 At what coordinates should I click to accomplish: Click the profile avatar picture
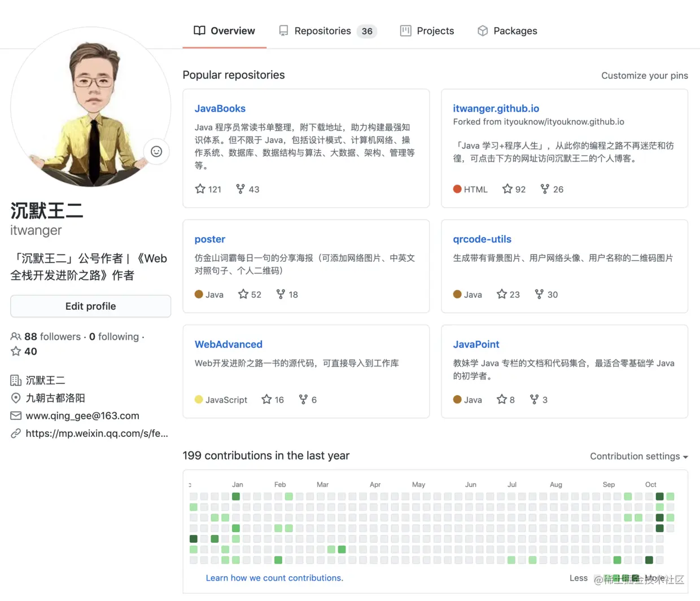coord(90,107)
